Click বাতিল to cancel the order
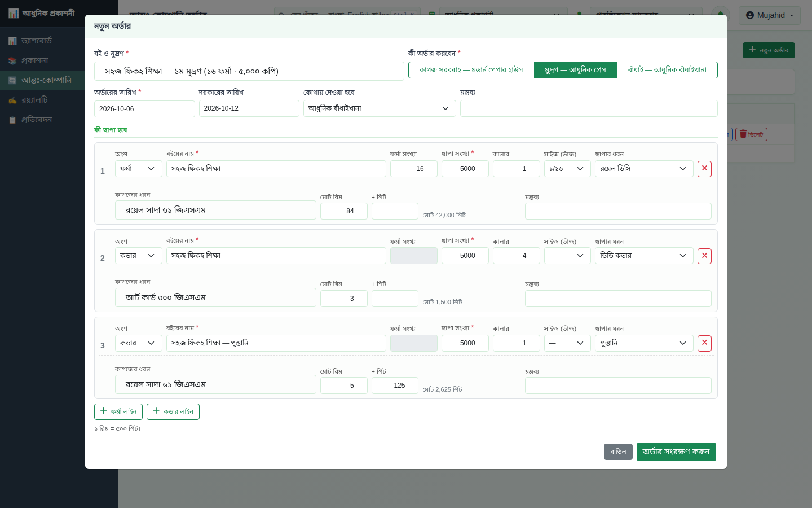Image resolution: width=812 pixels, height=508 pixels. (x=618, y=452)
